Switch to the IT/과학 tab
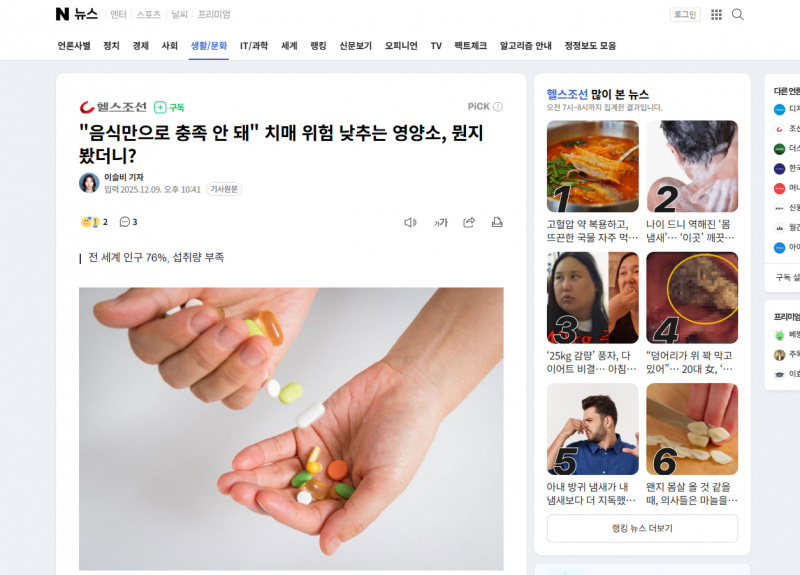This screenshot has width=800, height=575. point(254,46)
